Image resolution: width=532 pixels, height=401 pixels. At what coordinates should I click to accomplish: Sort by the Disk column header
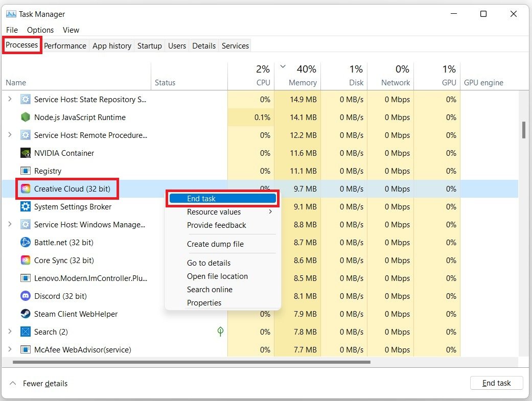pyautogui.click(x=344, y=76)
